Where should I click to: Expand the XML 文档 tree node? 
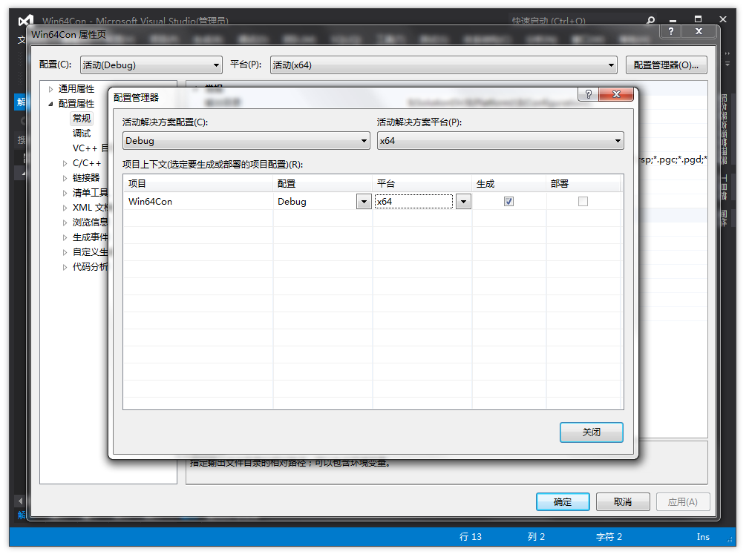(x=65, y=208)
